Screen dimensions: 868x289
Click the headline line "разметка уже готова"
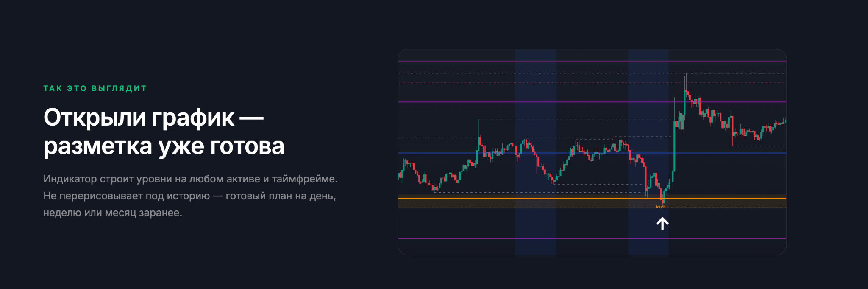pyautogui.click(x=164, y=146)
